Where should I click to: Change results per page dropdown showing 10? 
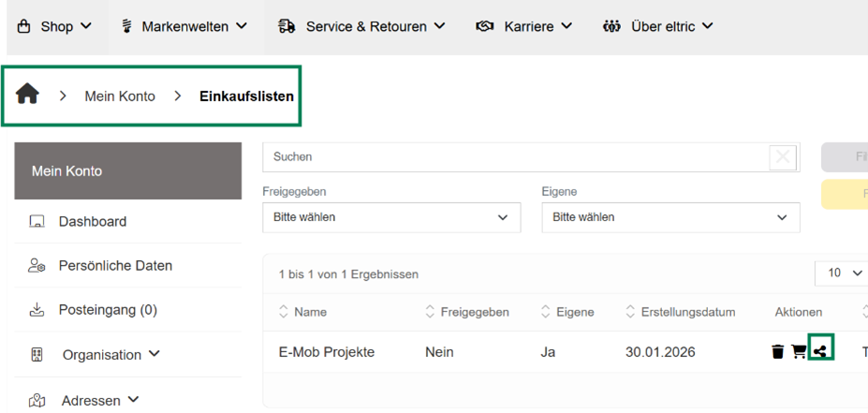842,273
